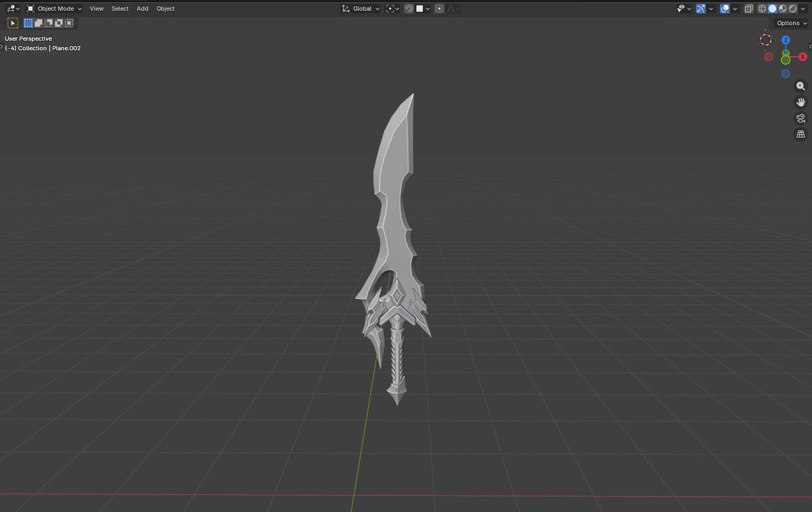This screenshot has height=512, width=812.
Task: Open proportional editing falloff dropdown
Action: click(453, 9)
